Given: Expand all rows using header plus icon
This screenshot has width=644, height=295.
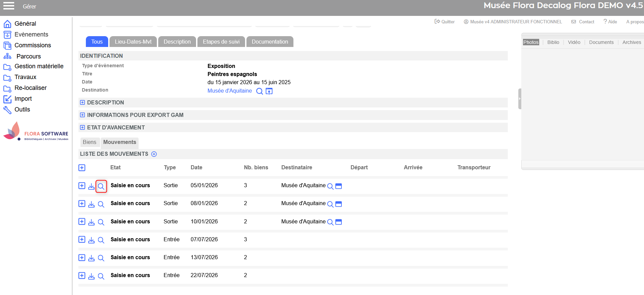Looking at the screenshot, I should click(82, 168).
